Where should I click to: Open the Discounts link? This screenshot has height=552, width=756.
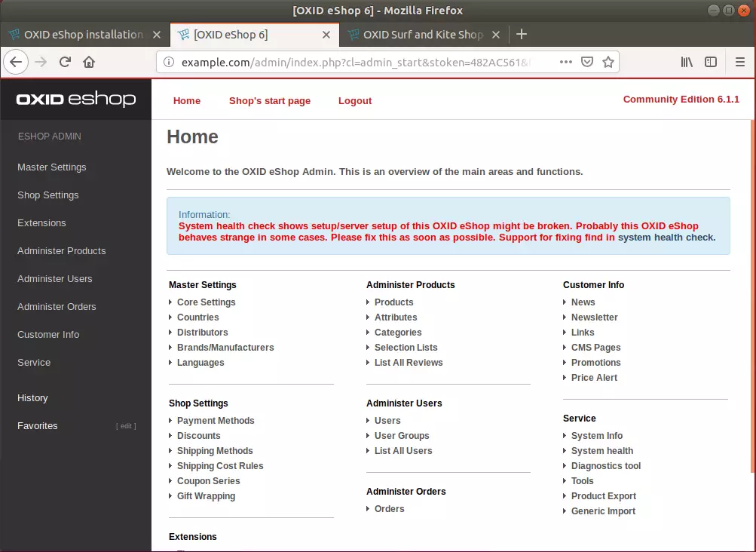pyautogui.click(x=199, y=436)
